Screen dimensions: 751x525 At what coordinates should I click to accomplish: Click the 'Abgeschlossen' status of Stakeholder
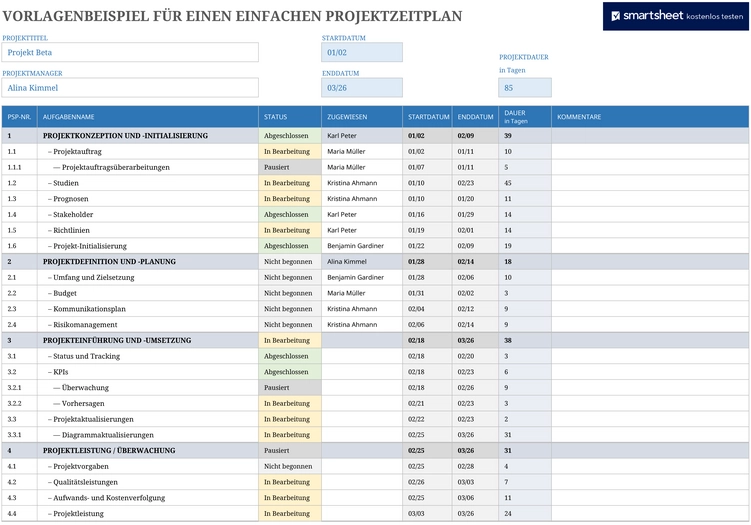(x=290, y=215)
